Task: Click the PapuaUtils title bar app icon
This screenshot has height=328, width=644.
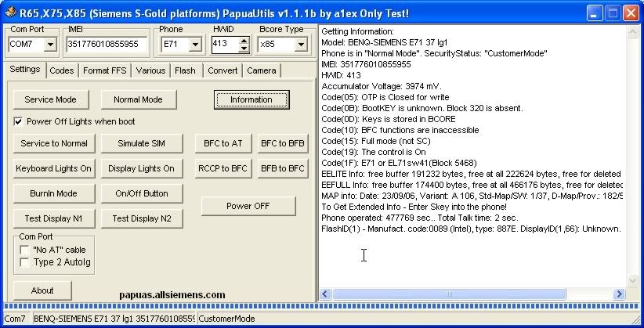Action: [10, 13]
